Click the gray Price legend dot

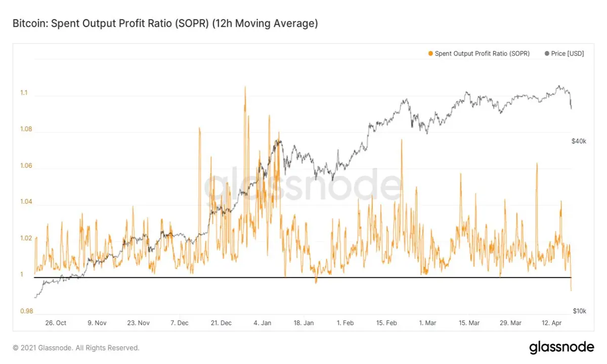coord(547,54)
